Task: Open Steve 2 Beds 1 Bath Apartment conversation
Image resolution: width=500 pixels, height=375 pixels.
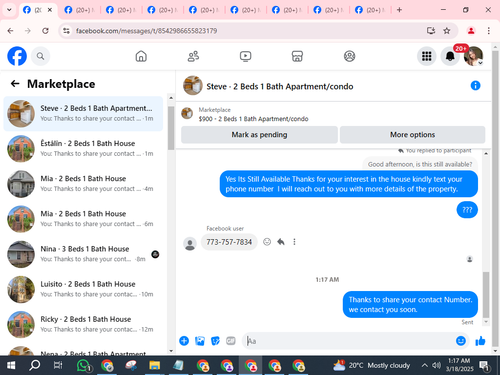Action: click(83, 114)
